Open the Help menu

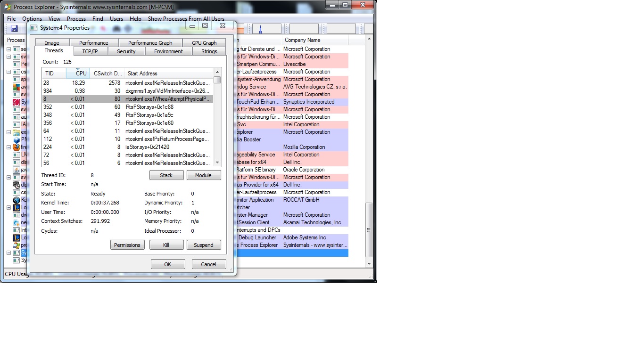[135, 19]
